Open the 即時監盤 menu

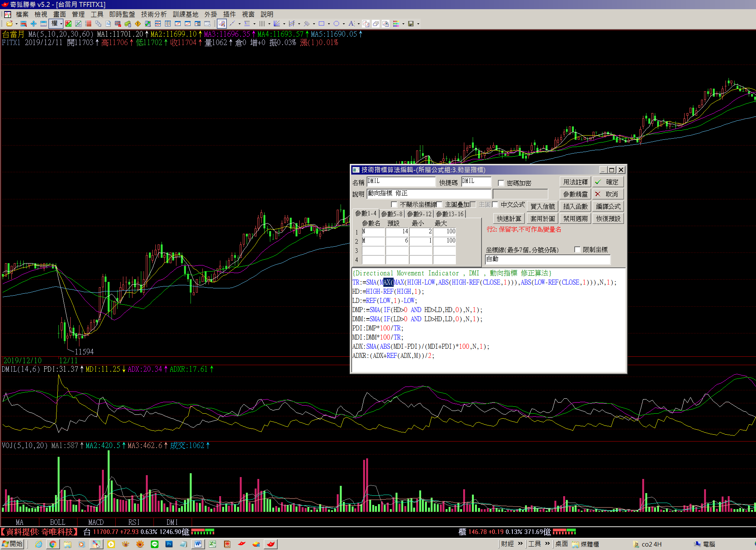coord(122,14)
